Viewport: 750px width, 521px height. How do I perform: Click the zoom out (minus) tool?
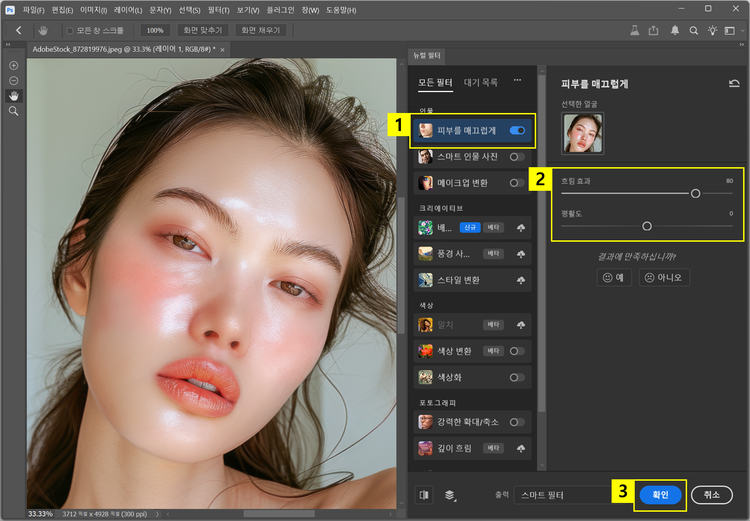[x=14, y=80]
